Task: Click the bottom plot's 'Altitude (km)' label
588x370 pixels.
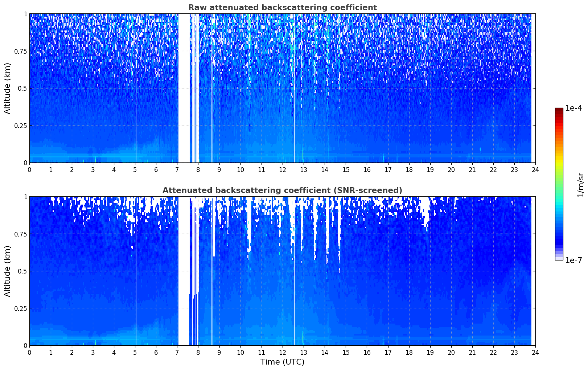Action: click(x=8, y=271)
